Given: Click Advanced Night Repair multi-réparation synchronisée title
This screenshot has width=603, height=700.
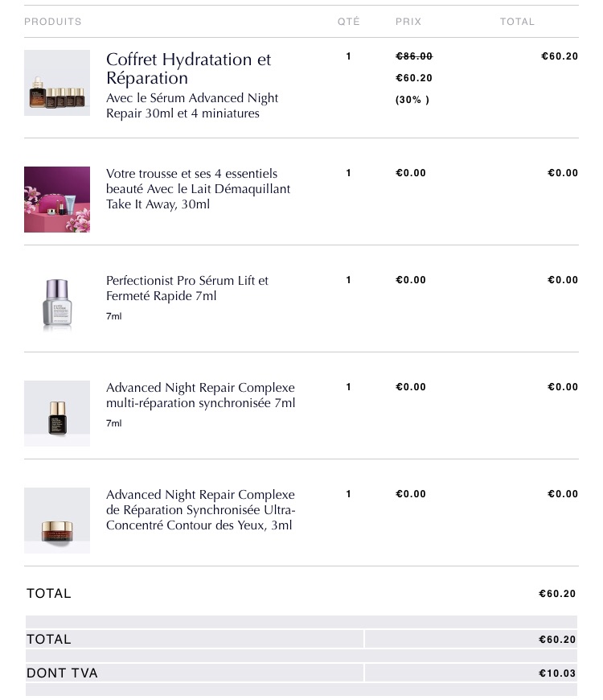Looking at the screenshot, I should click(x=201, y=395).
